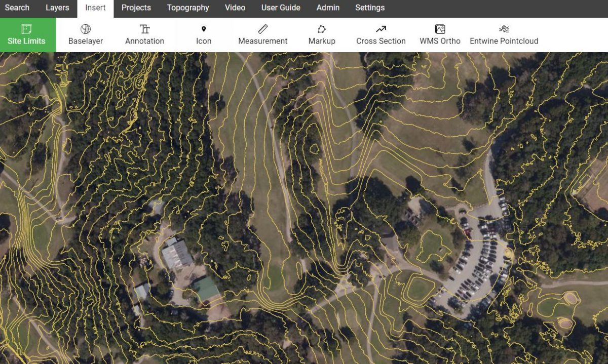
Task: Toggle the Site Limits tool off
Action: pyautogui.click(x=27, y=34)
